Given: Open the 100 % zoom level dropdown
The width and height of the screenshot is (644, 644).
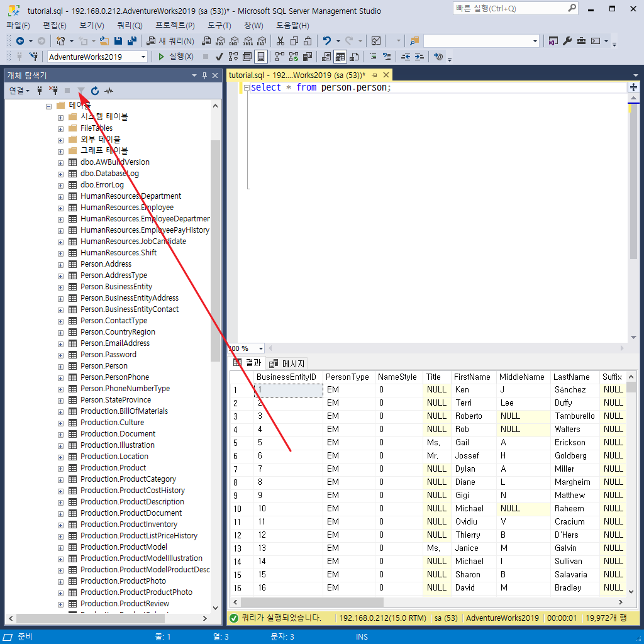Looking at the screenshot, I should [260, 348].
